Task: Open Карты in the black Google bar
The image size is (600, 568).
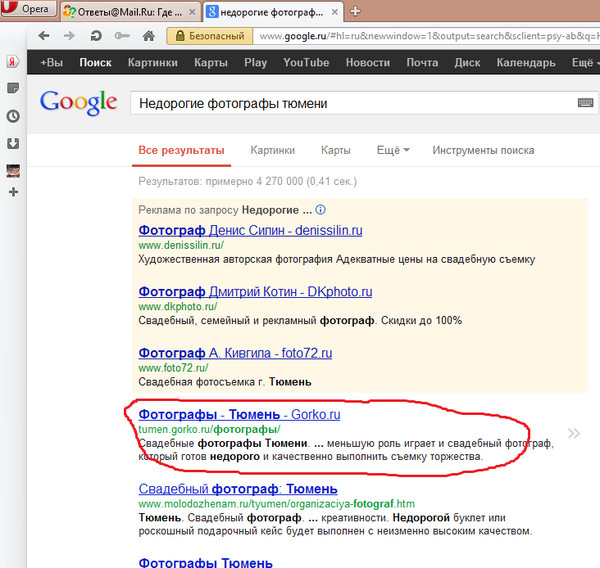Action: pos(211,62)
